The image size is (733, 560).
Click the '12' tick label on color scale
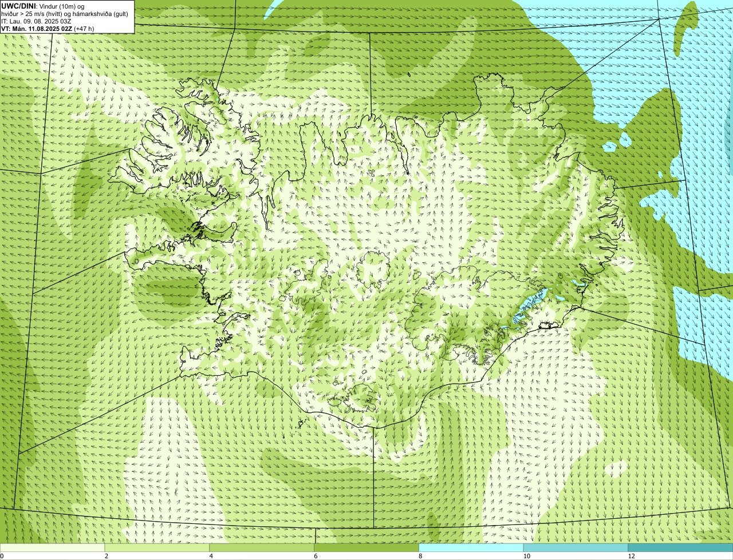[632, 556]
